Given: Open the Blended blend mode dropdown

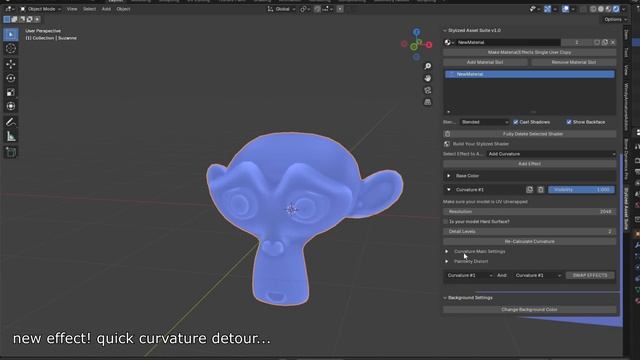Looking at the screenshot, I should 484,122.
